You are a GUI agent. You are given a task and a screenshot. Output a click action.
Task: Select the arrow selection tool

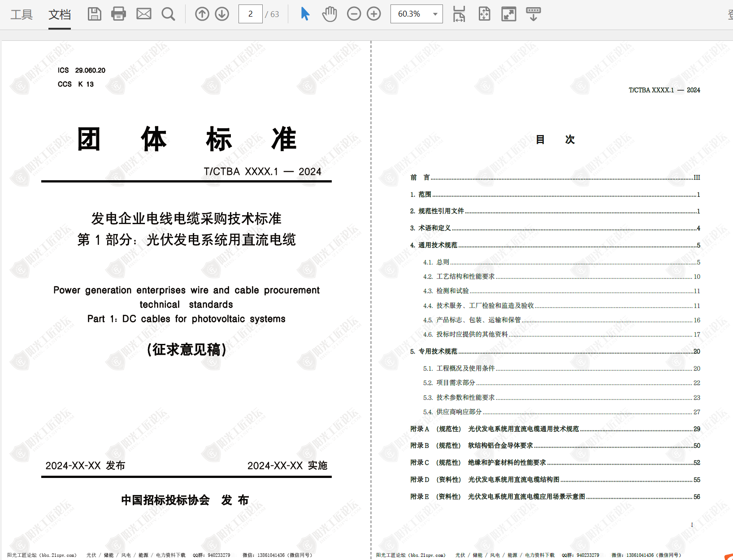coord(305,14)
